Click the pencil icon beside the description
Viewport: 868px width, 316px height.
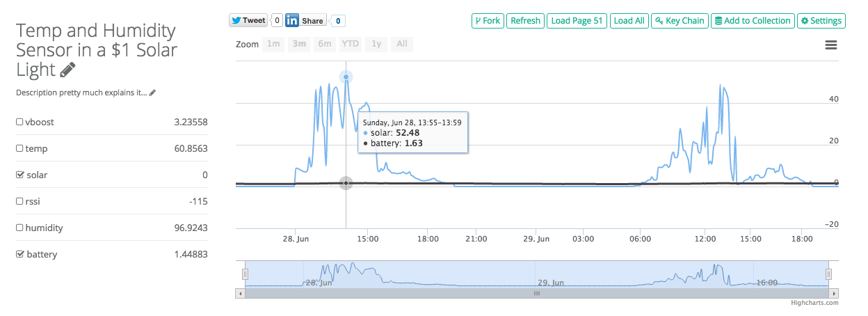click(152, 93)
